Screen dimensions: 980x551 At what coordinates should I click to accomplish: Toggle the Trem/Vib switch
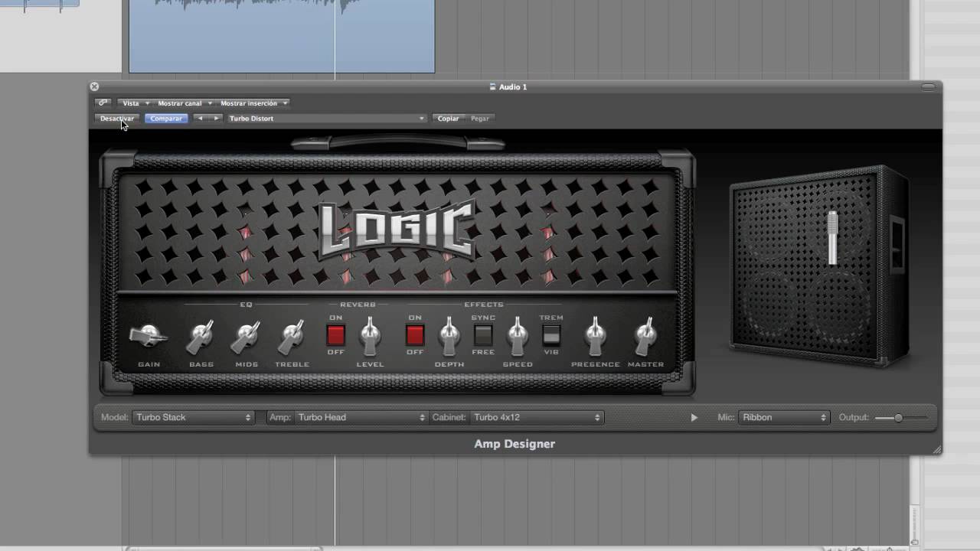click(551, 335)
